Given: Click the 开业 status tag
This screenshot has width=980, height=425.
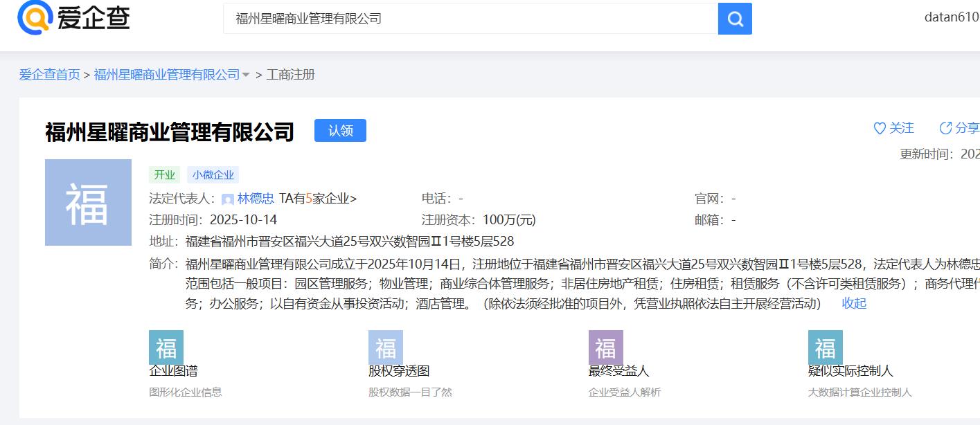Looking at the screenshot, I should point(164,174).
